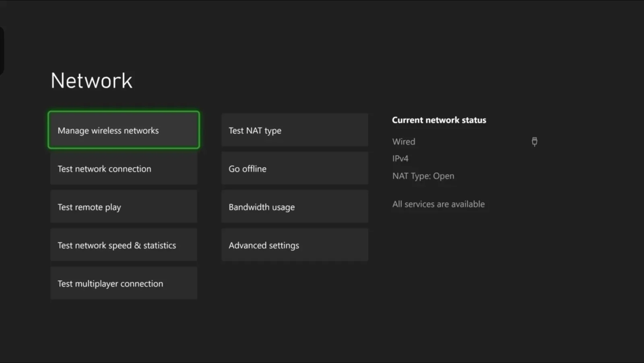Open Bandwidth usage
This screenshot has width=644, height=363.
(x=295, y=207)
